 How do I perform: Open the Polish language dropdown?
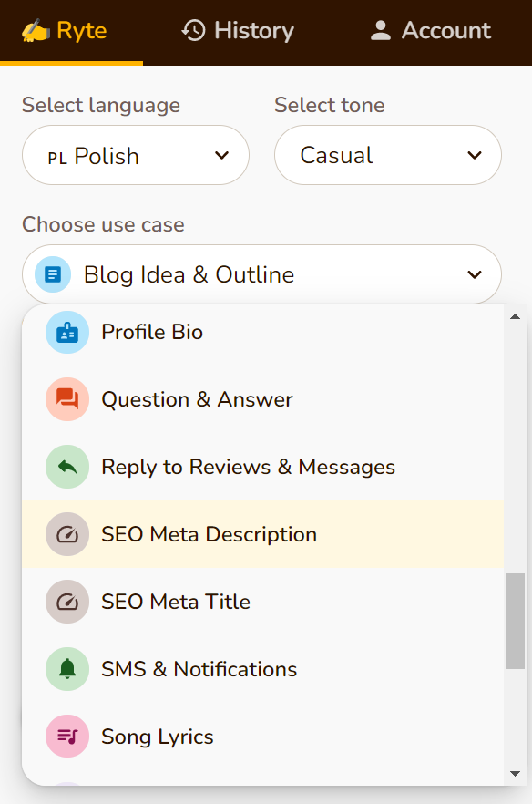coord(136,155)
